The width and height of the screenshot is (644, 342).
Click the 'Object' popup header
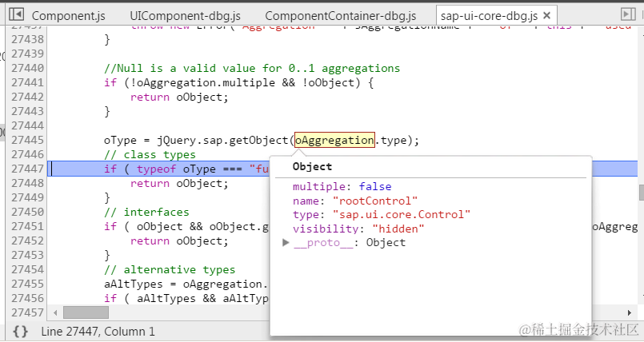click(312, 166)
